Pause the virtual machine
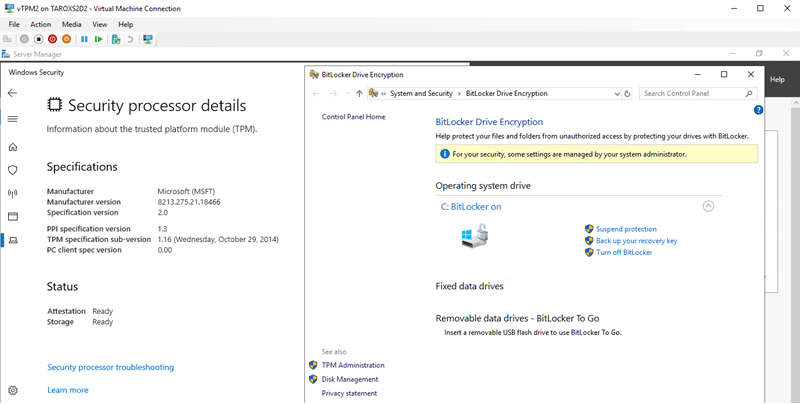Screen dimensions: 800x404 [84, 39]
